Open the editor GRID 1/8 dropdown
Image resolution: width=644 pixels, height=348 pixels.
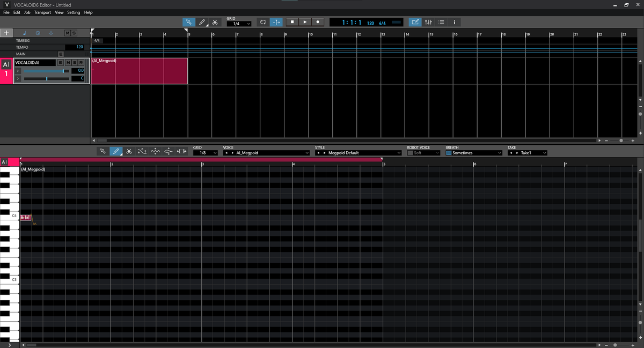206,153
